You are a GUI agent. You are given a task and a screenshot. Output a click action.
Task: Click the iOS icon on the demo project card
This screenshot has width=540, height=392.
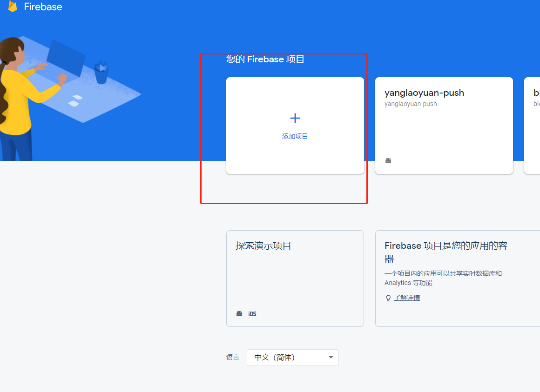tap(252, 313)
